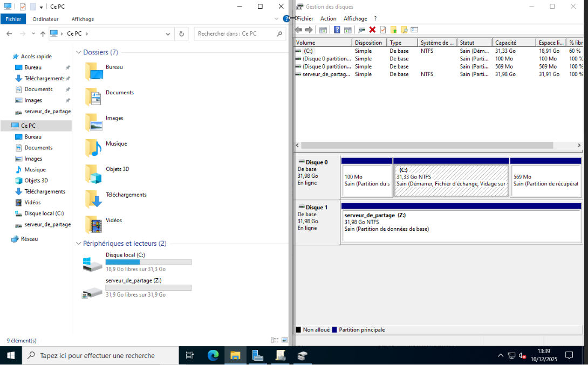This screenshot has height=365, width=588.
Task: Collapse the Dossiers (7) group
Action: click(x=79, y=52)
